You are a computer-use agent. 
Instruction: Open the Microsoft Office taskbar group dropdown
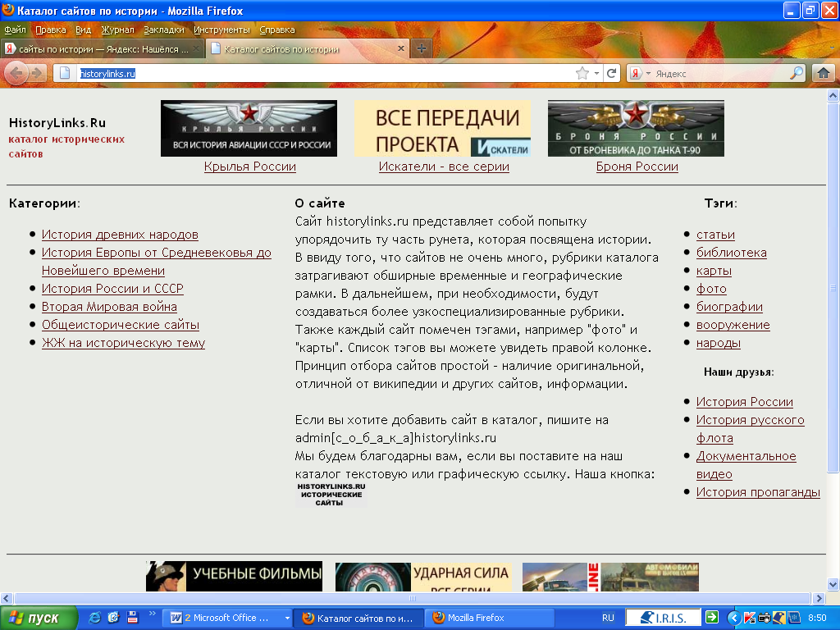287,619
